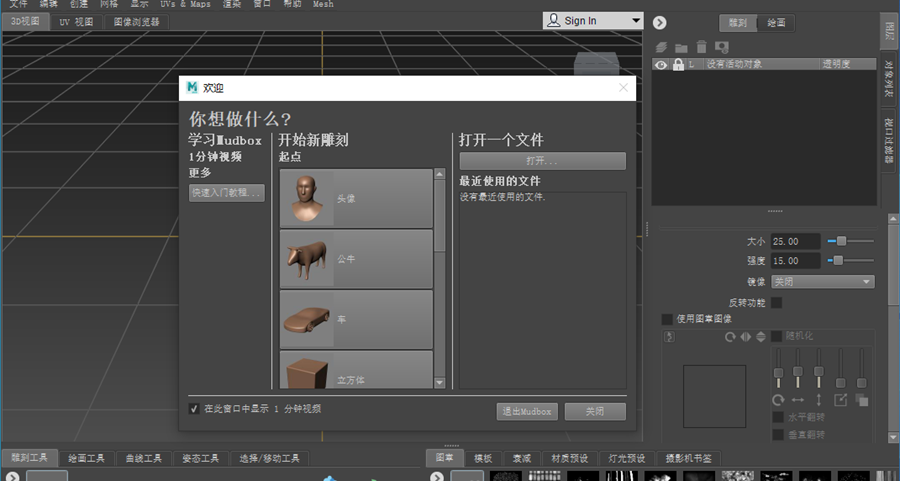Click the user icon next to Sign In

coord(553,20)
